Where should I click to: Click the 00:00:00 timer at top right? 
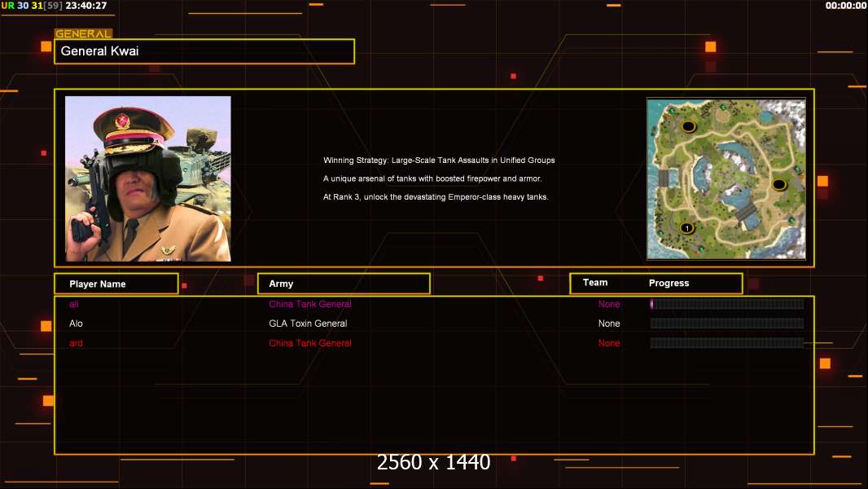(x=845, y=6)
